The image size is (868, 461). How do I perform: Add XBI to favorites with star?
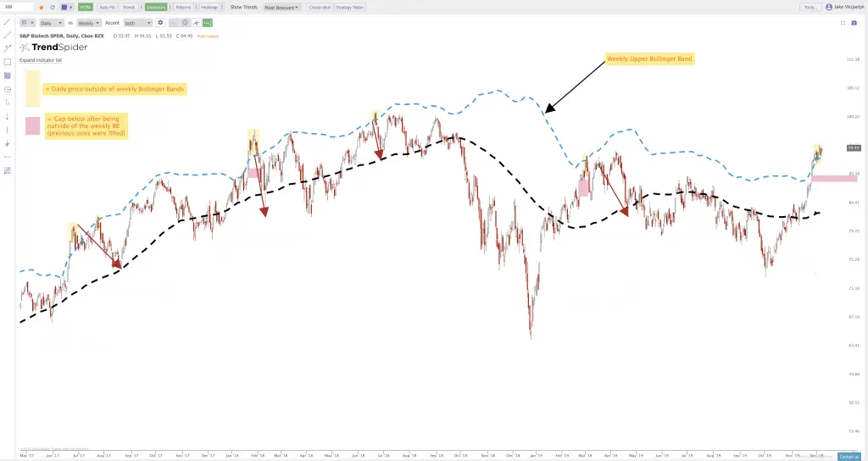click(41, 7)
